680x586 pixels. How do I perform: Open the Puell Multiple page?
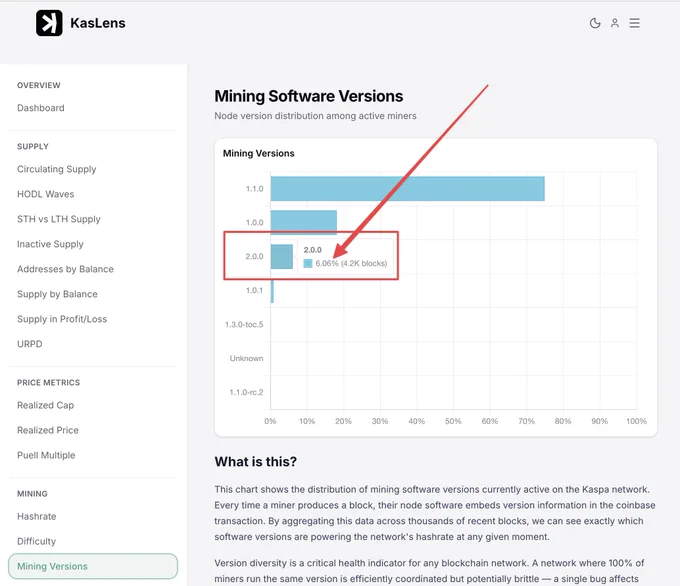tap(46, 455)
